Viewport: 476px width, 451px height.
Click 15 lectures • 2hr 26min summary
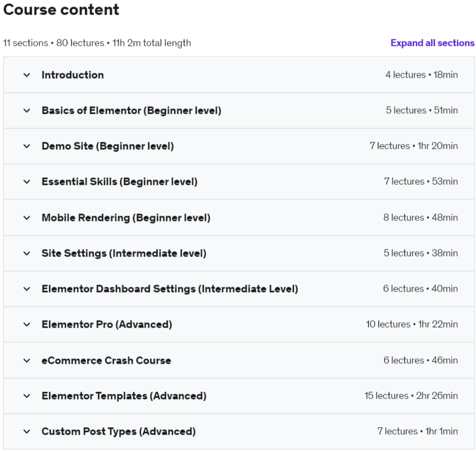pyautogui.click(x=411, y=396)
